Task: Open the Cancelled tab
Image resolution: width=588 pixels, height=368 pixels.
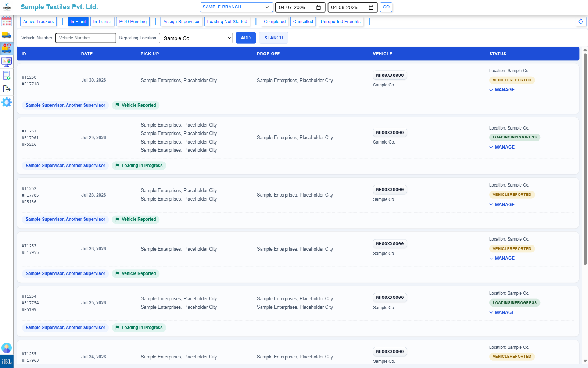Action: [303, 22]
